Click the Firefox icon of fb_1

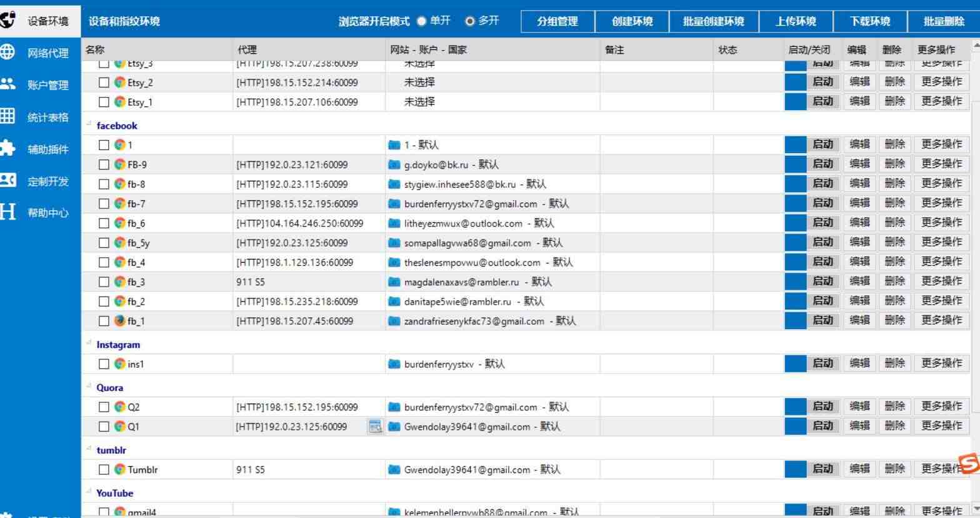coord(120,321)
